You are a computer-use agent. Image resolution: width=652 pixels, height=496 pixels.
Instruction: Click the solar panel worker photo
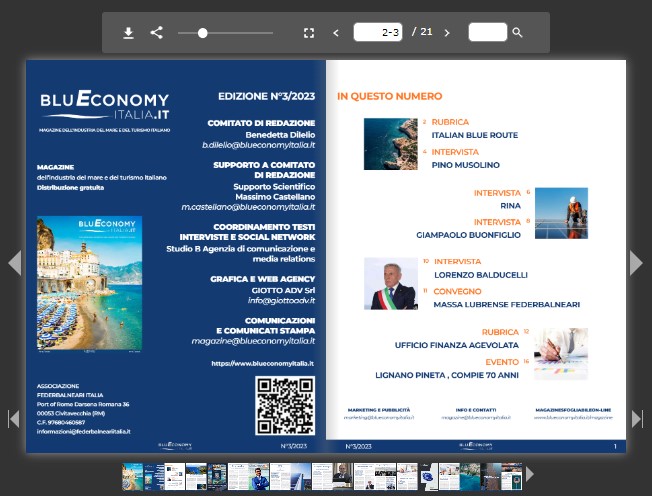click(561, 213)
